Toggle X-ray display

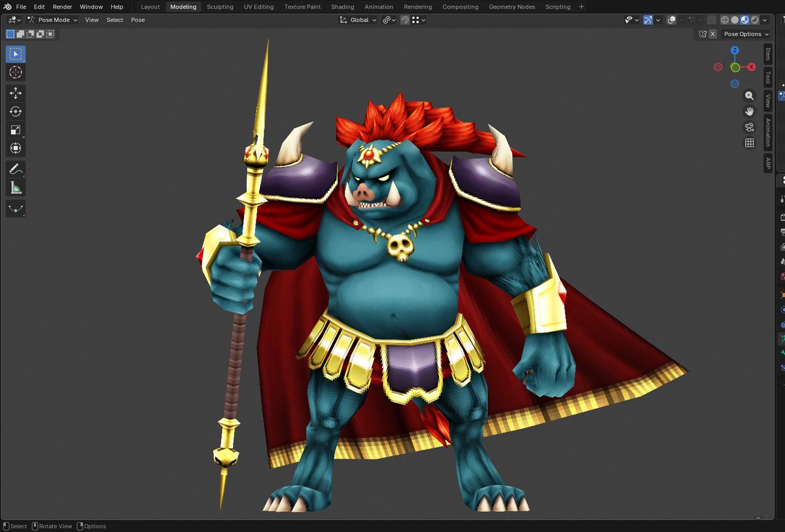[x=711, y=20]
